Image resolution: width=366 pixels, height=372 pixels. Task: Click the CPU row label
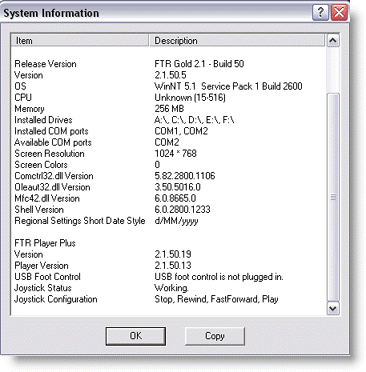pos(23,97)
